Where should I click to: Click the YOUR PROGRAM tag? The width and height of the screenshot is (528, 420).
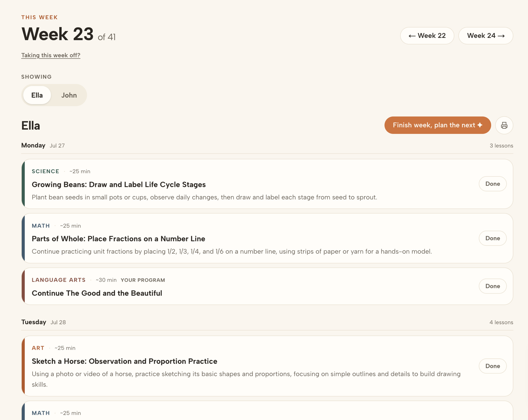pos(143,280)
